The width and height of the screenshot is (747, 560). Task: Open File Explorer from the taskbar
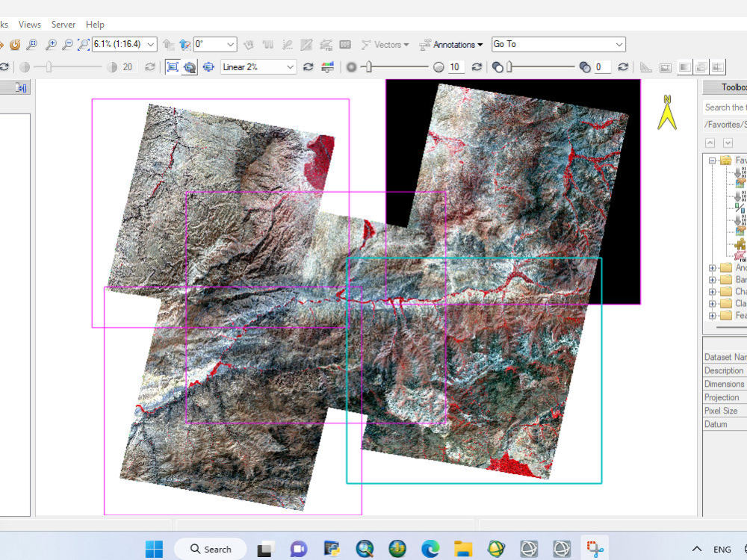463,549
